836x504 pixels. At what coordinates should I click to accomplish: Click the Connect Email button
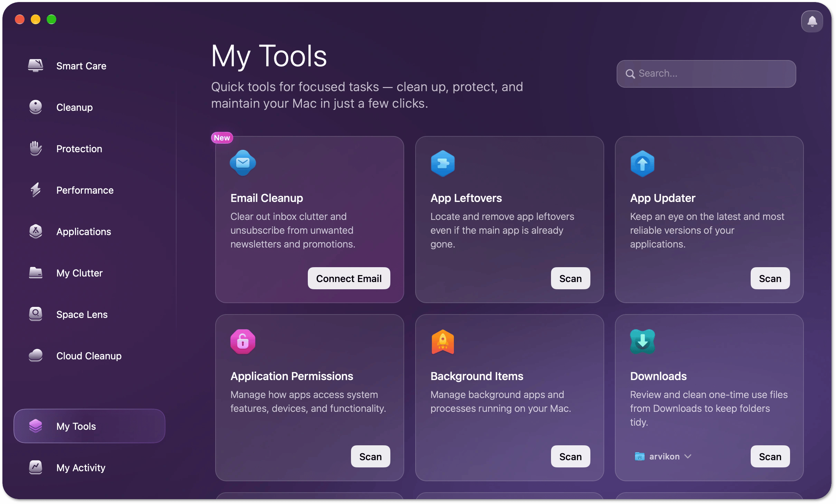(349, 278)
